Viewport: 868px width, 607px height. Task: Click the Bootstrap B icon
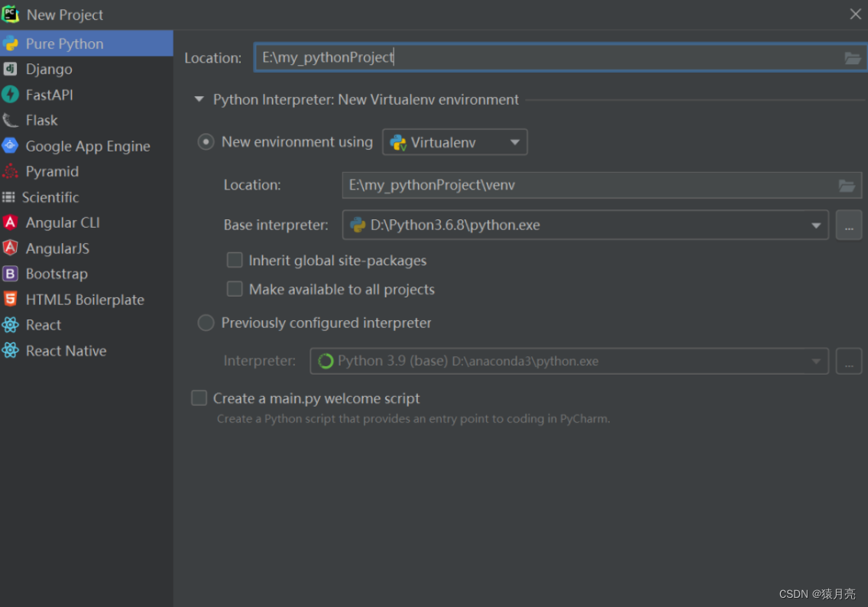(x=10, y=274)
